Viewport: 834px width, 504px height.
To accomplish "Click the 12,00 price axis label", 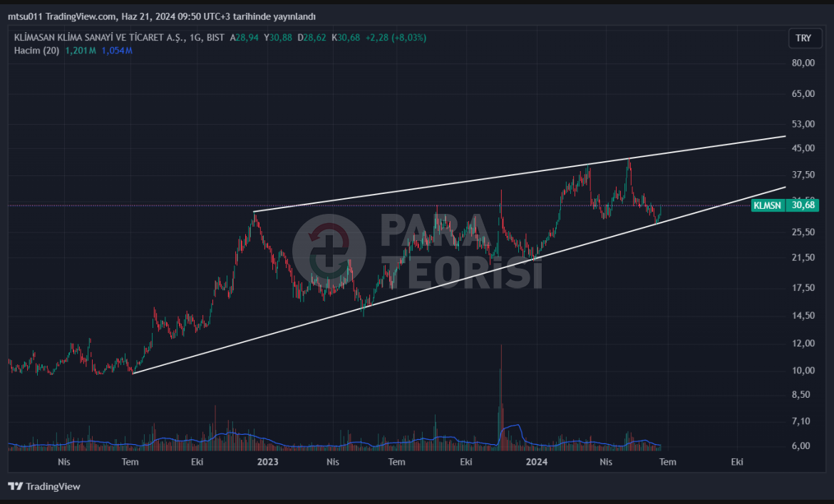I will coord(803,344).
